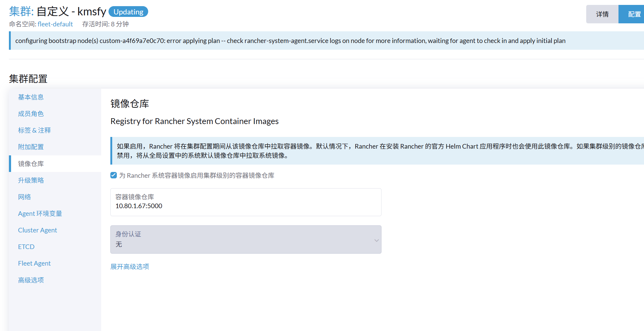Click the 配置 button
Viewport: 644px width, 331px height.
tap(633, 14)
